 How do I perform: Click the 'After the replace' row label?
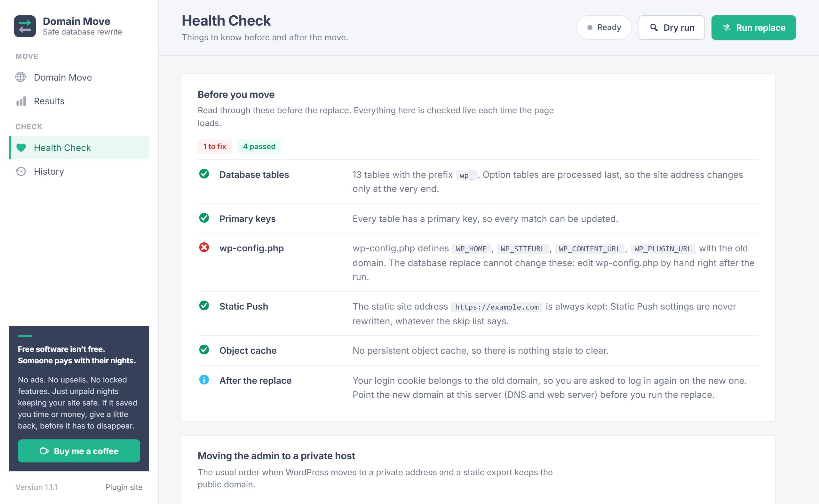(255, 380)
